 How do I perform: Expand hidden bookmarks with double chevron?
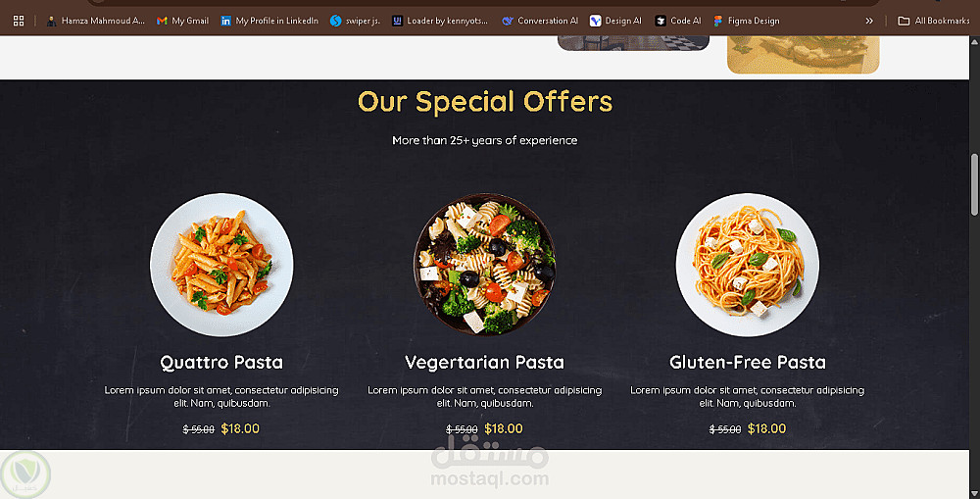(868, 21)
